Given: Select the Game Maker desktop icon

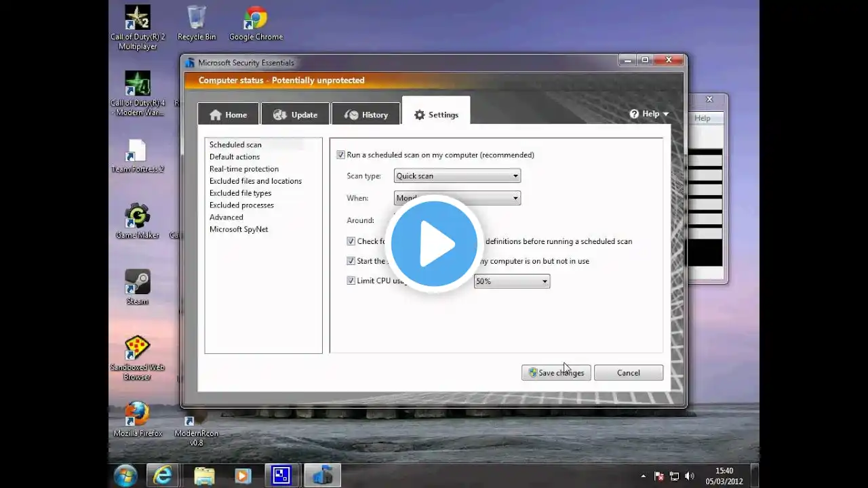Looking at the screenshot, I should tap(138, 221).
